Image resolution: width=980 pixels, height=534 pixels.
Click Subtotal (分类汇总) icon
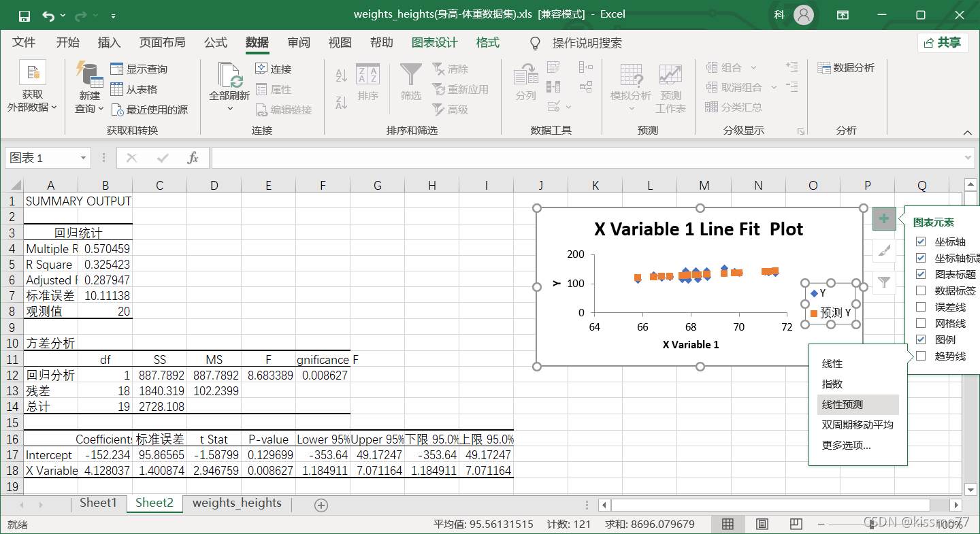point(712,107)
